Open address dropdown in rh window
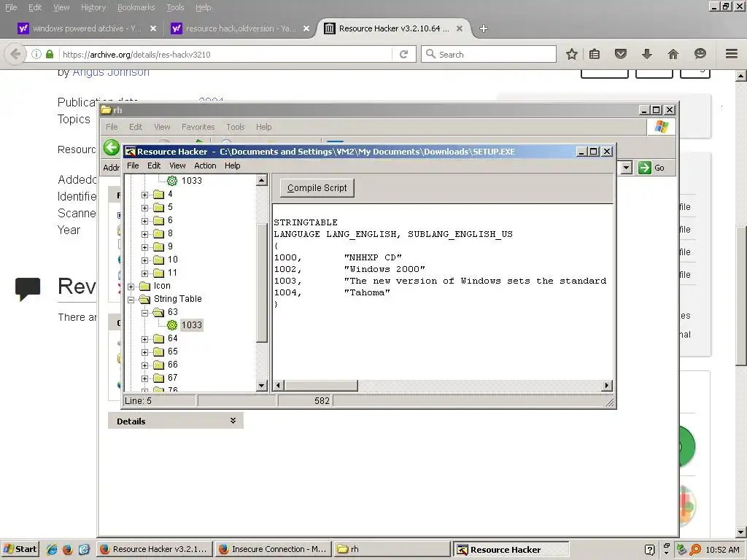747x560 pixels. 627,168
